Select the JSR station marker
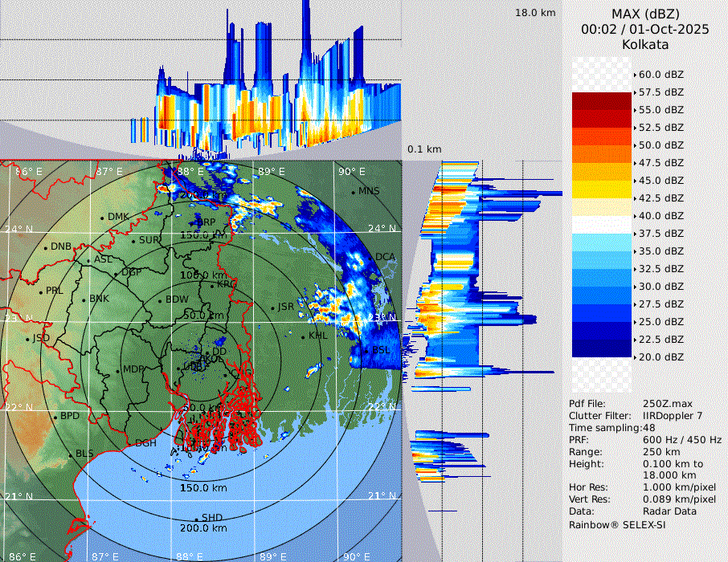The image size is (728, 562). (x=272, y=307)
